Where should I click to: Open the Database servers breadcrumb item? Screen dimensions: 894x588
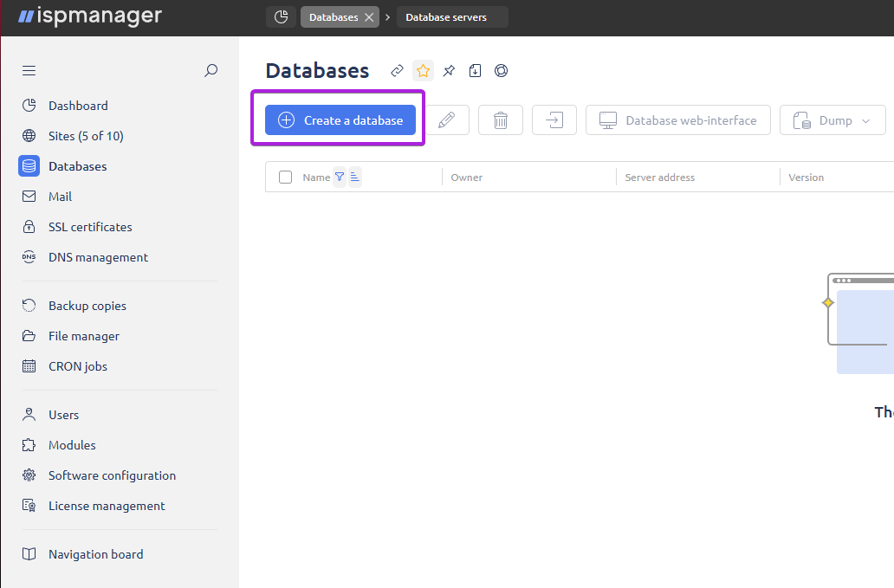click(x=452, y=16)
